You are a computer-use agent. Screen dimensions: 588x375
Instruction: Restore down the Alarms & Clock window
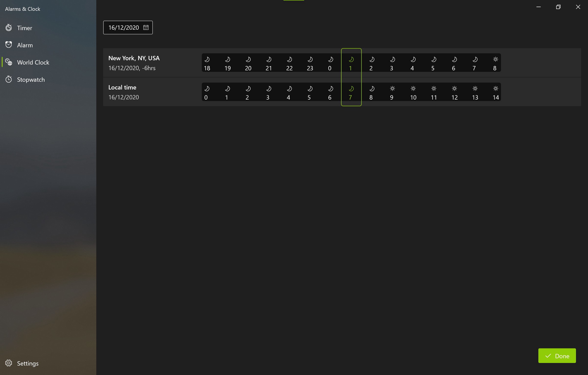click(x=558, y=7)
